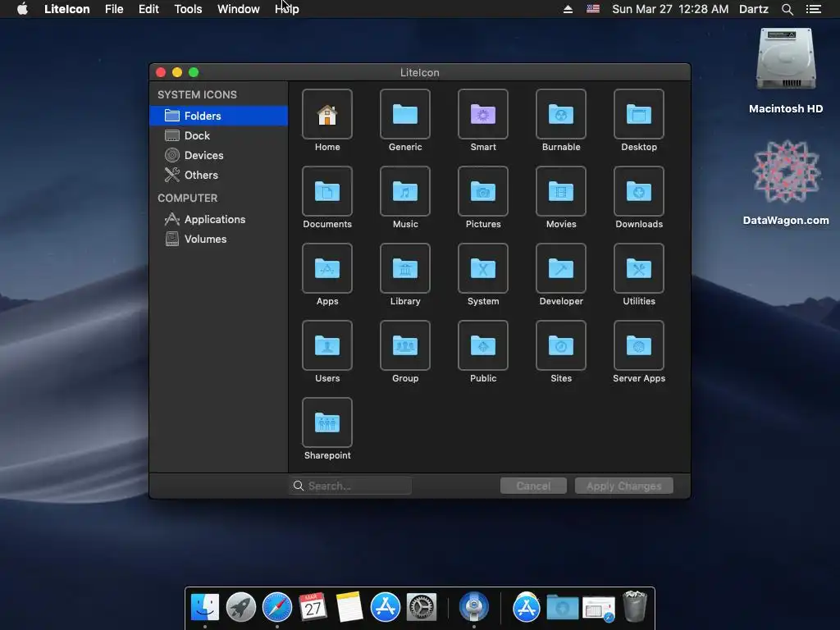This screenshot has width=840, height=630.
Task: Select the Smart folder icon
Action: tap(482, 114)
